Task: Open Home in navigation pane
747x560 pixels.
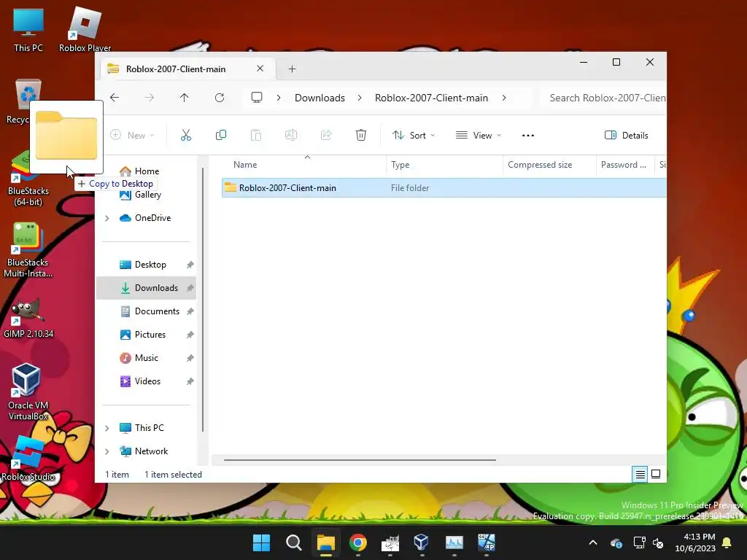Action: (147, 171)
